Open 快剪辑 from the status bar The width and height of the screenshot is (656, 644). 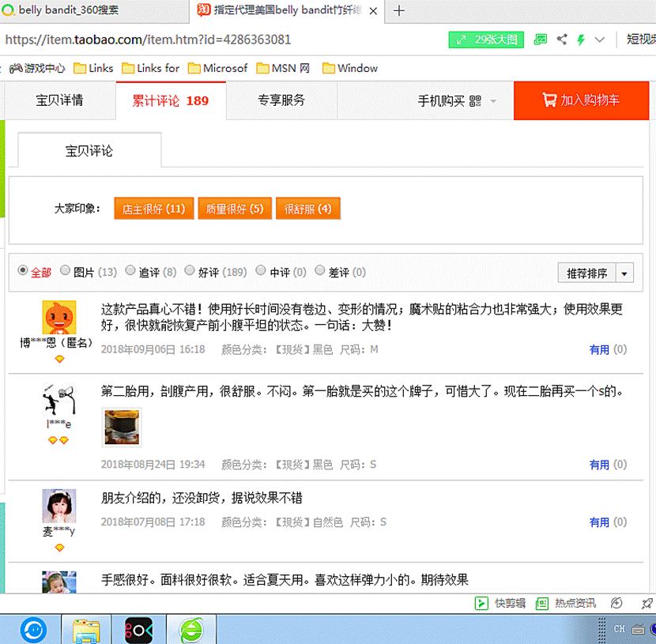click(501, 603)
